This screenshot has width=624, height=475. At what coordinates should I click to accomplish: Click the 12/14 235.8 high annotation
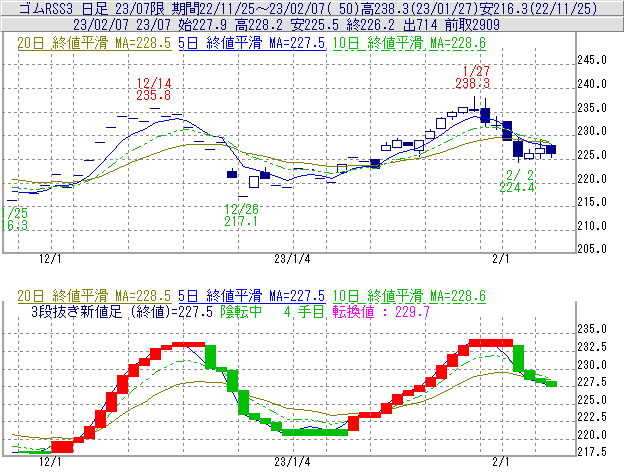click(x=154, y=89)
